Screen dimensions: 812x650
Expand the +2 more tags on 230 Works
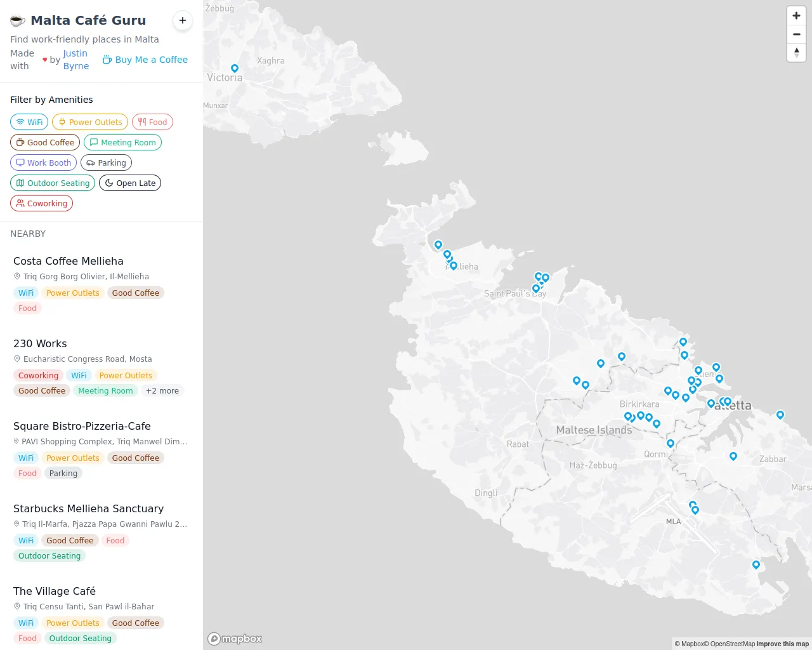[162, 391]
